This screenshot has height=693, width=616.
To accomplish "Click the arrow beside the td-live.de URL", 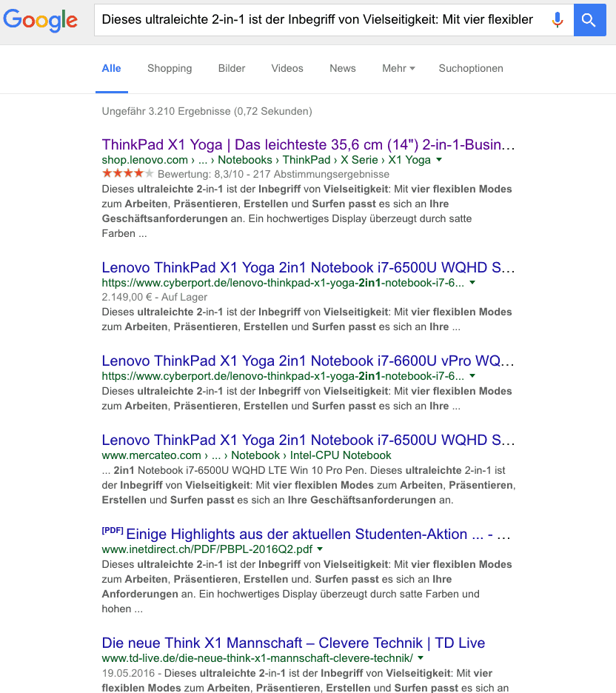I will 421,658.
